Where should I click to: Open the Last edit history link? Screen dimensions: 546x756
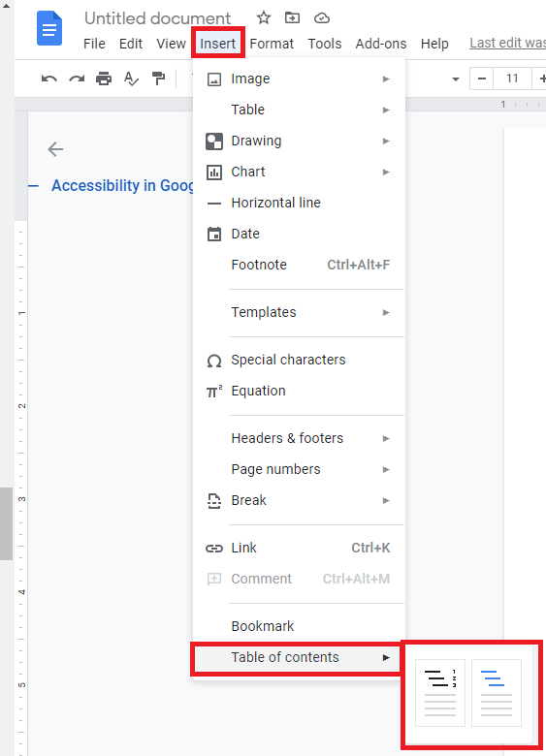click(x=507, y=43)
